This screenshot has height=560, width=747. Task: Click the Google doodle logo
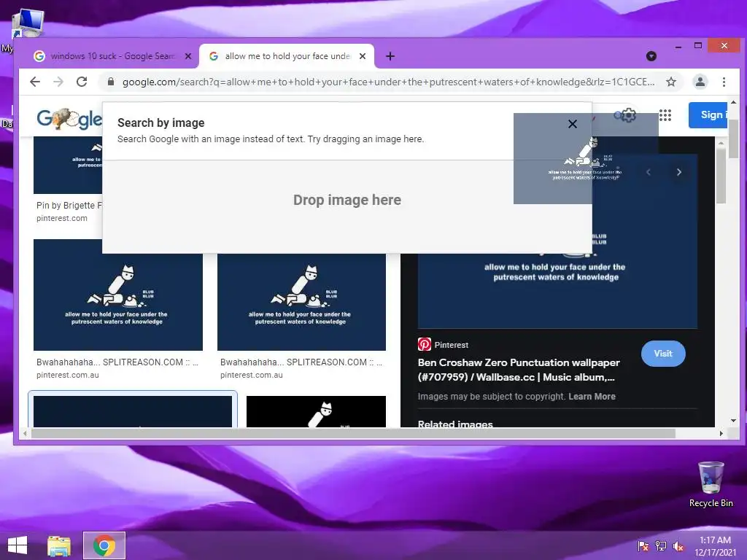(x=69, y=119)
